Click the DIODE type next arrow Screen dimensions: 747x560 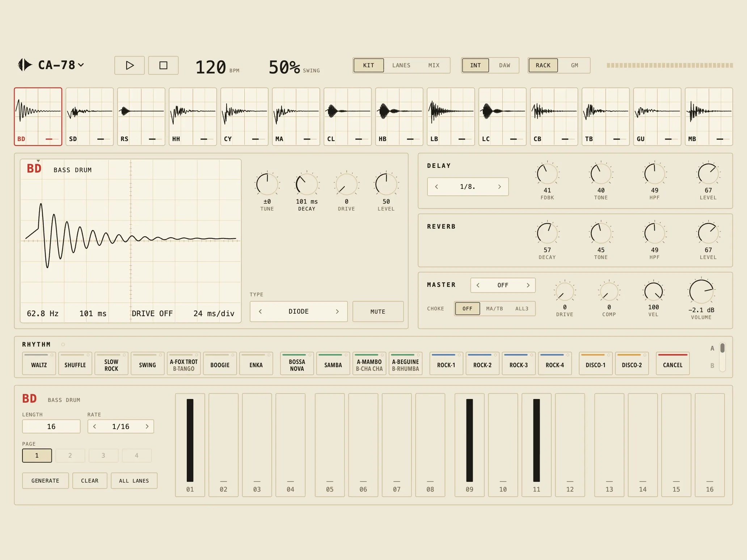coord(337,311)
